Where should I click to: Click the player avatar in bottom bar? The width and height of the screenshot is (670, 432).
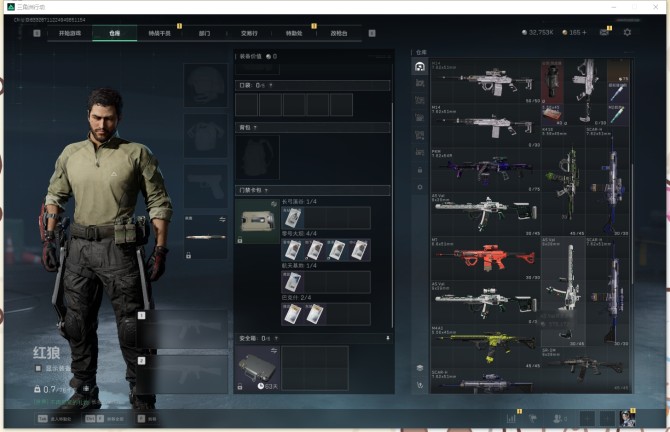click(627, 418)
